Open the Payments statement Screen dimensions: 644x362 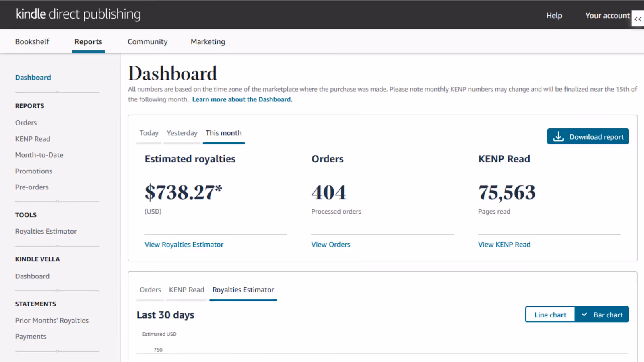click(31, 337)
